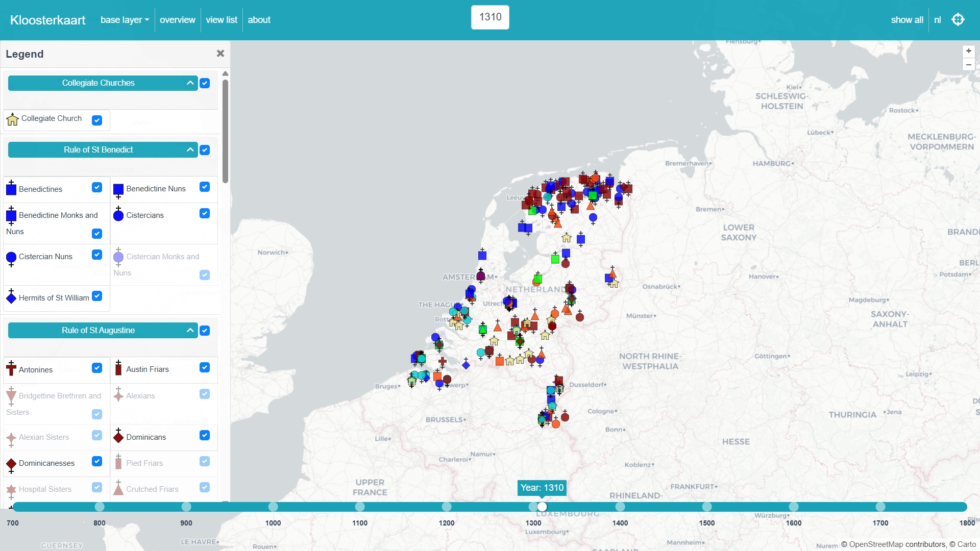Toggle the Austin Friars checkbox
The width and height of the screenshot is (980, 551).
(205, 367)
